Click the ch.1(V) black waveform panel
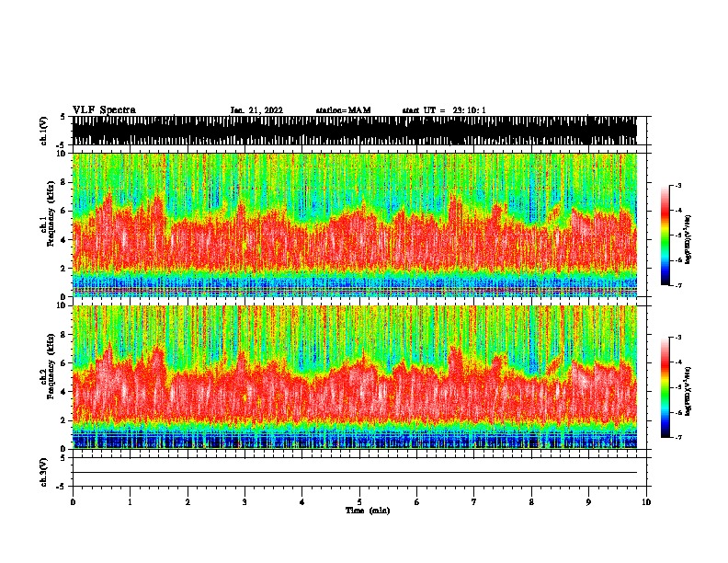Viewport: 728px width, 563px height. coord(355,131)
